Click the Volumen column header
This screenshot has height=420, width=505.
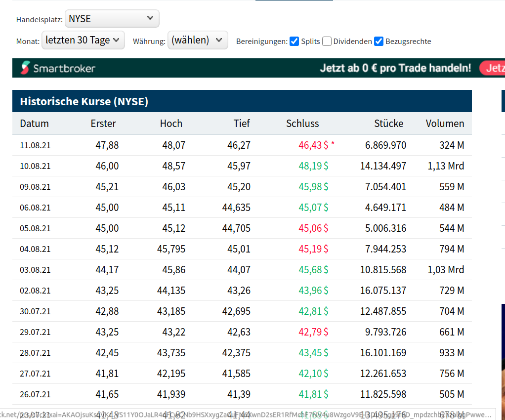click(x=445, y=124)
